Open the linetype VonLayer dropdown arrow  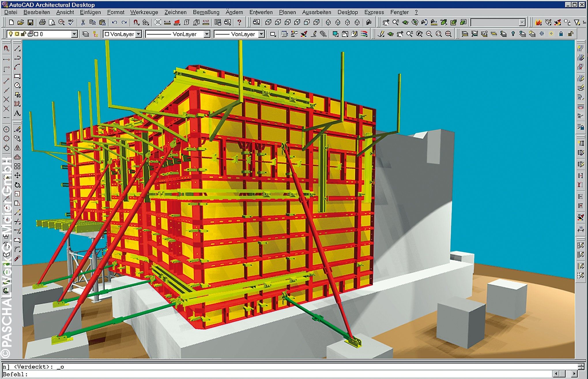pyautogui.click(x=207, y=34)
